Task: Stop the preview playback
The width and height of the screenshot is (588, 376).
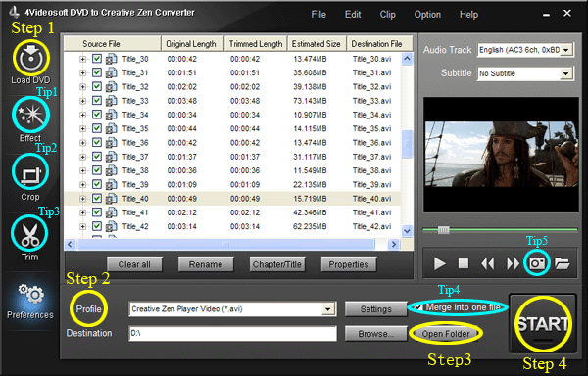Action: point(464,263)
